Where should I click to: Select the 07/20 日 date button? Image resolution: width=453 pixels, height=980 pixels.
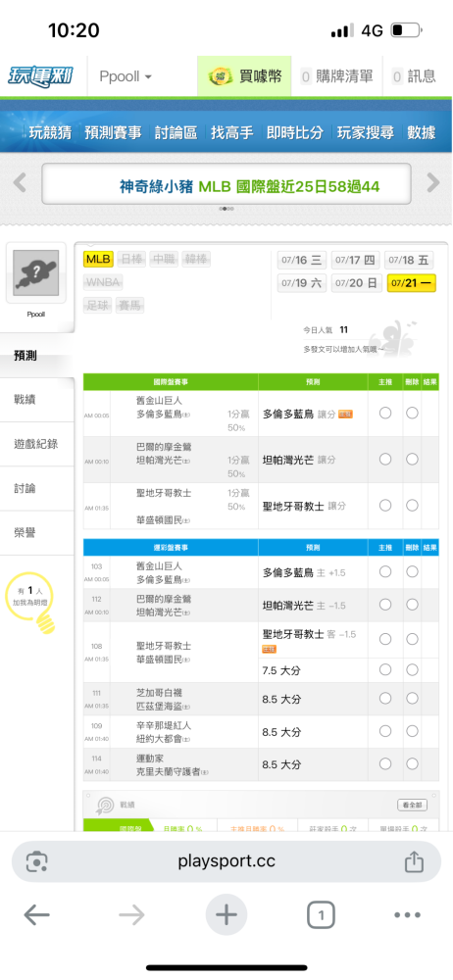(x=356, y=283)
